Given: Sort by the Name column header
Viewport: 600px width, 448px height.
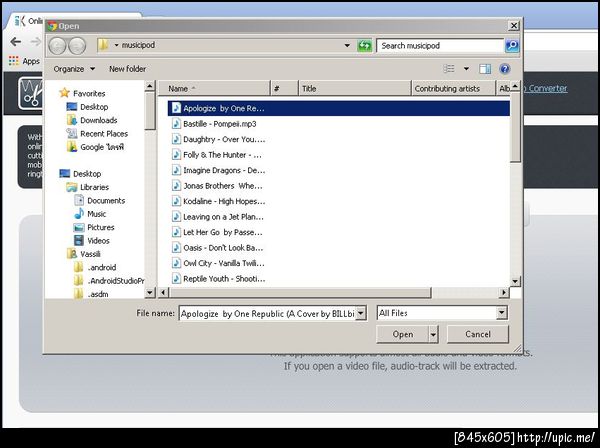Looking at the screenshot, I should (215, 88).
